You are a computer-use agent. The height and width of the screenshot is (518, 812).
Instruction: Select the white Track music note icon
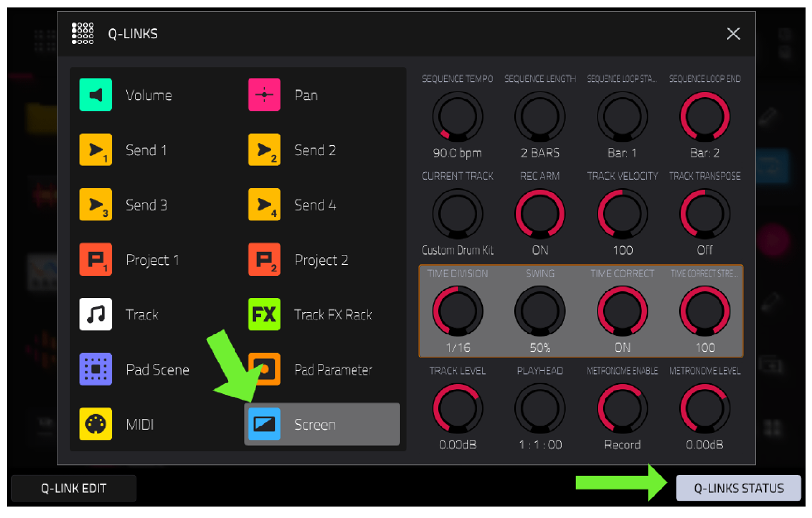coord(96,314)
